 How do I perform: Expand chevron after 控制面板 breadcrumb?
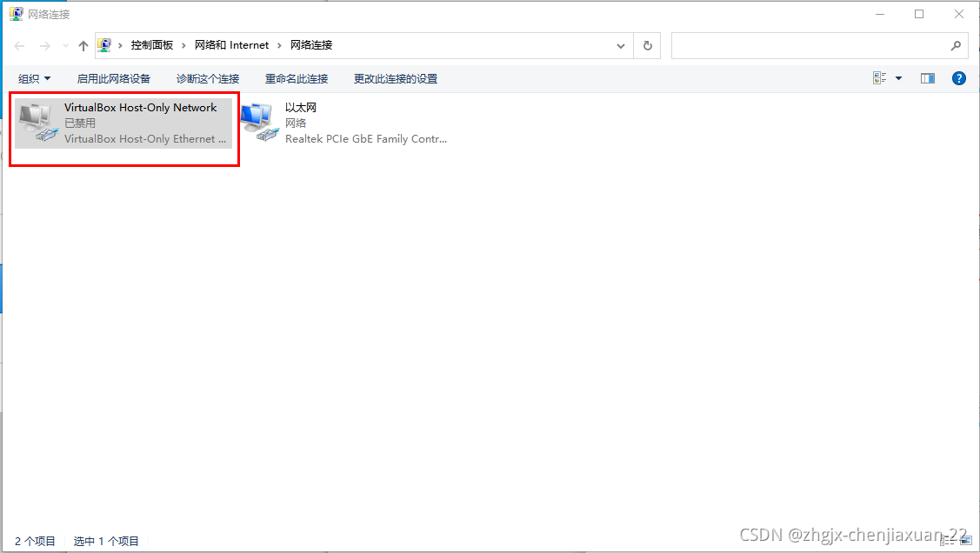183,45
